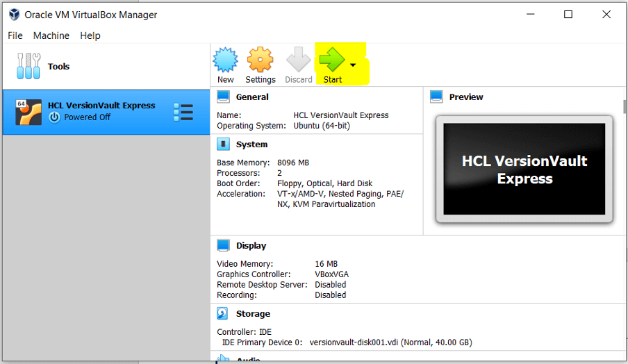The height and width of the screenshot is (364, 628).
Task: Select the Tools entry in sidebar
Action: [106, 67]
